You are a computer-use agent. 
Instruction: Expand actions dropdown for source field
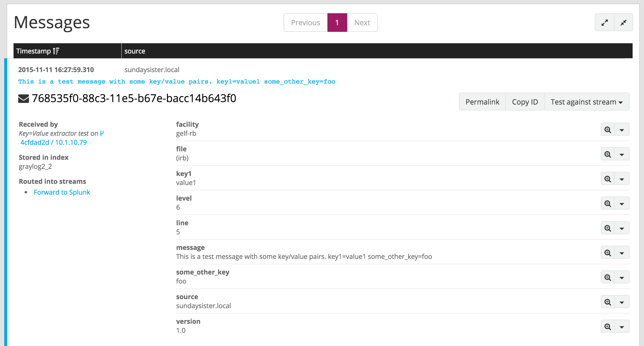(x=622, y=302)
